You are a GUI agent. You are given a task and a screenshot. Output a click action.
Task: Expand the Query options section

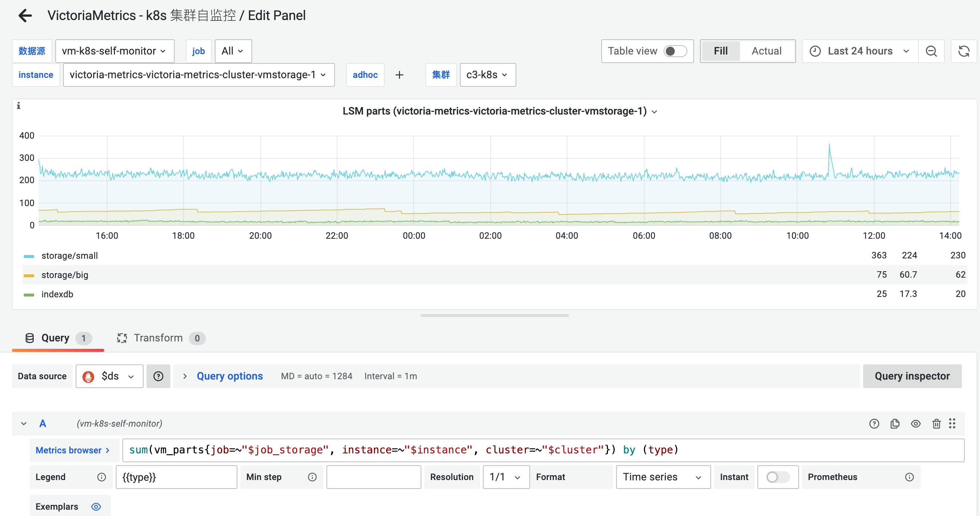click(x=229, y=376)
